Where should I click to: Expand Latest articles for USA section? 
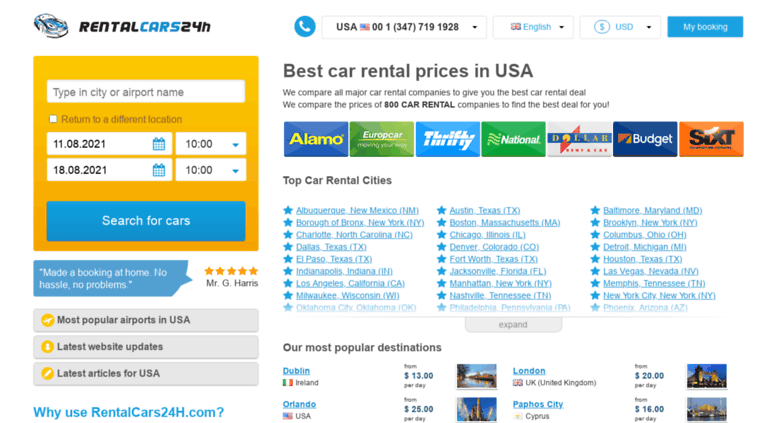[x=146, y=373]
